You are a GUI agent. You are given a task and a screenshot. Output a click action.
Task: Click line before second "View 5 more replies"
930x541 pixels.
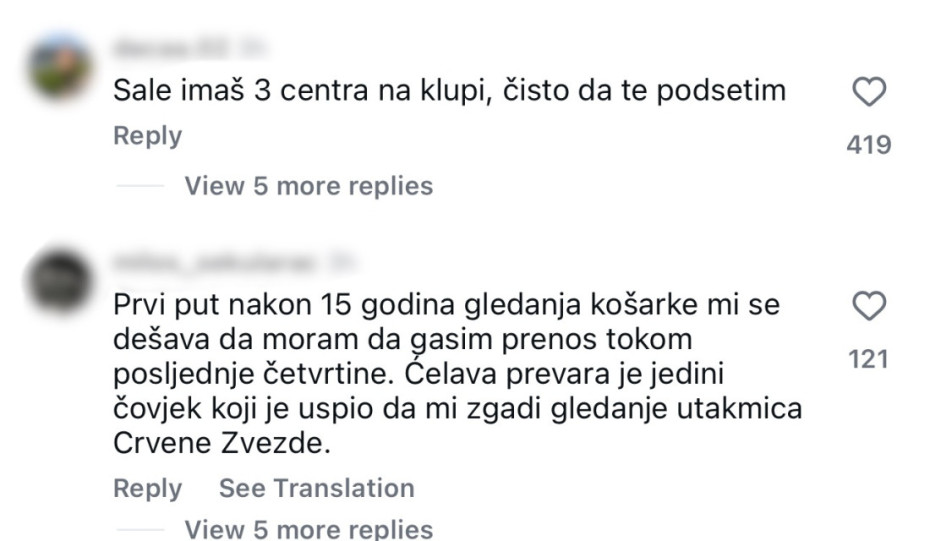click(x=142, y=528)
